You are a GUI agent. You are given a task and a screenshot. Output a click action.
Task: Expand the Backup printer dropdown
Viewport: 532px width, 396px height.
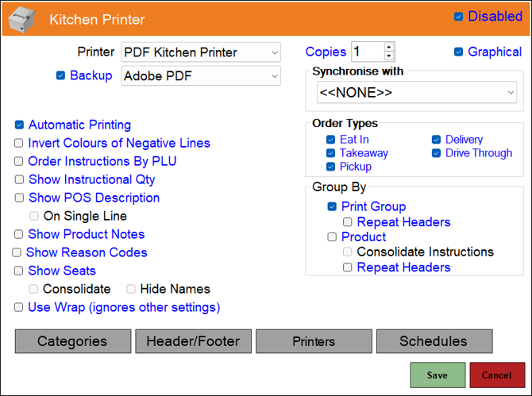pos(274,76)
